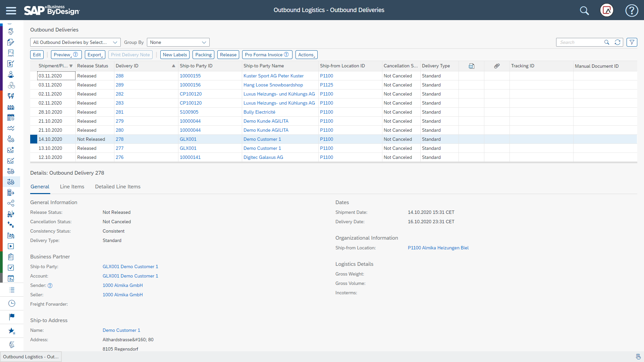Open the Export menu
This screenshot has width=644, height=362.
pyautogui.click(x=95, y=55)
